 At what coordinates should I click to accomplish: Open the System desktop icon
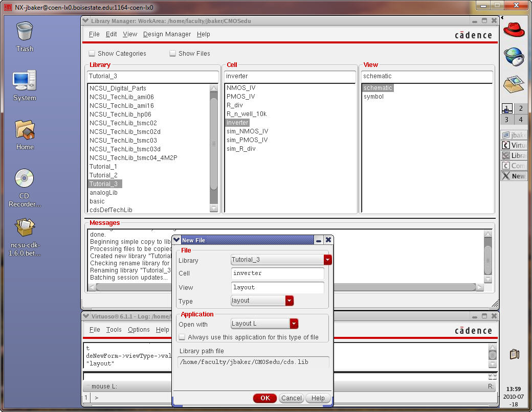[x=25, y=81]
